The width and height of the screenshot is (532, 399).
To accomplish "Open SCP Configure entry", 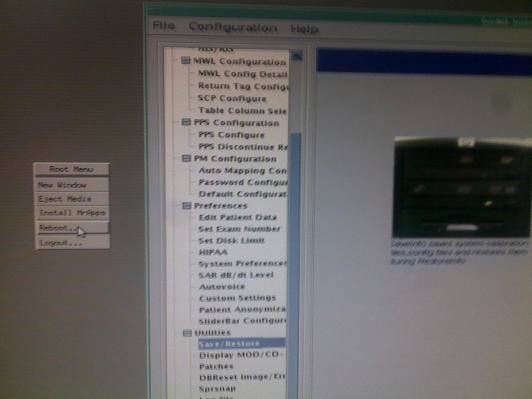I will pyautogui.click(x=232, y=99).
